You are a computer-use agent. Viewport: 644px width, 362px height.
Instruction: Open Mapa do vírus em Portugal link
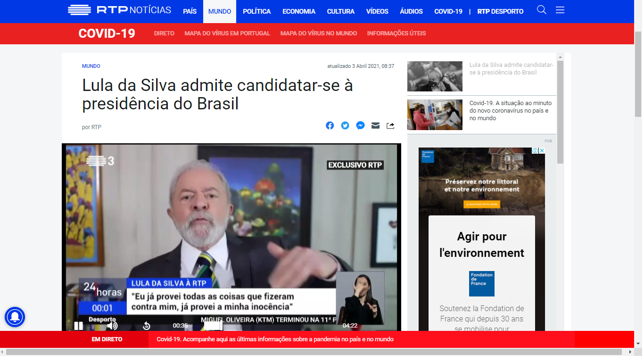[x=227, y=33]
